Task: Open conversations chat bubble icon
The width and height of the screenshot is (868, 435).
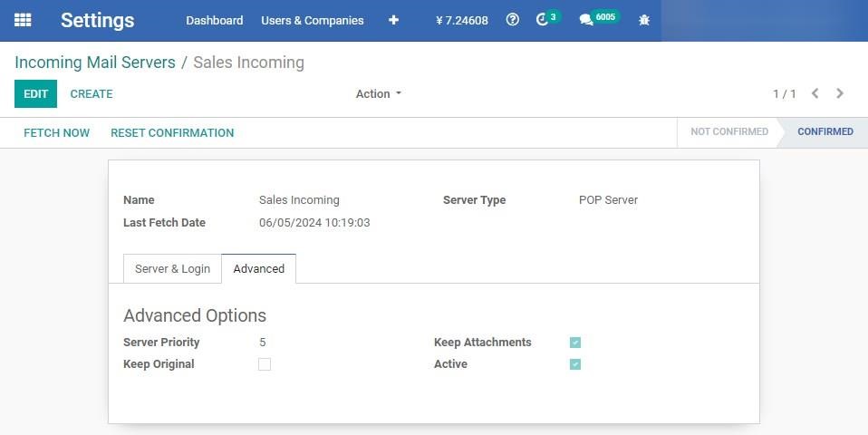Action: (585, 21)
